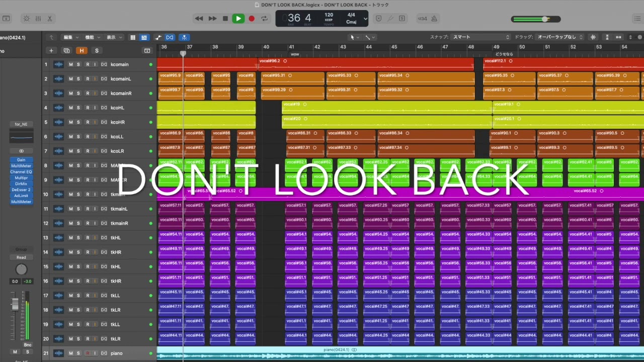The height and width of the screenshot is (362, 644).
Task: Click the channel strip pan knob
Action: 21,269
